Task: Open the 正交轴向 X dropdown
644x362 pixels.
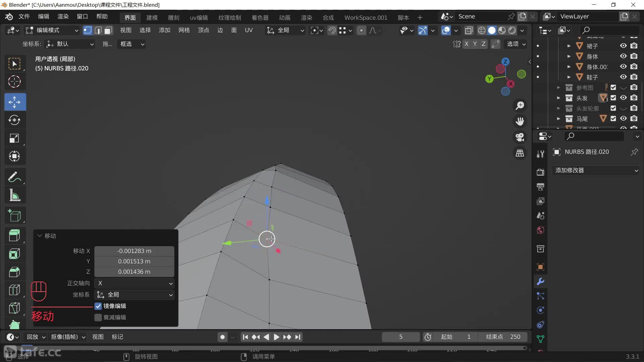Action: click(134, 283)
